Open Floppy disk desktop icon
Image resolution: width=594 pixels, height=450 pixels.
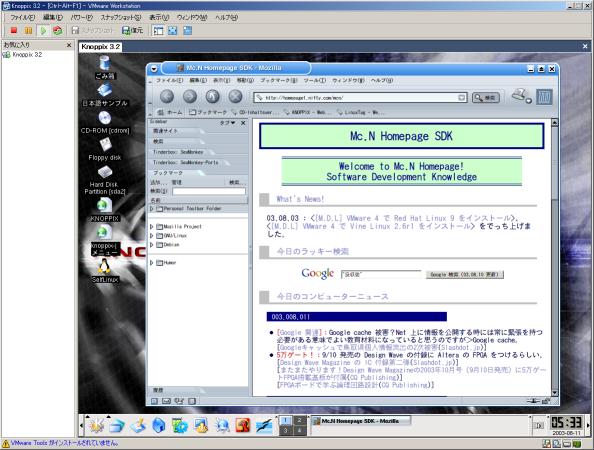105,149
